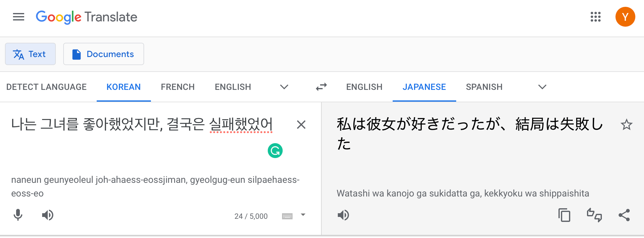This screenshot has height=238, width=644.
Task: Select Japanese as the target language
Action: click(424, 87)
